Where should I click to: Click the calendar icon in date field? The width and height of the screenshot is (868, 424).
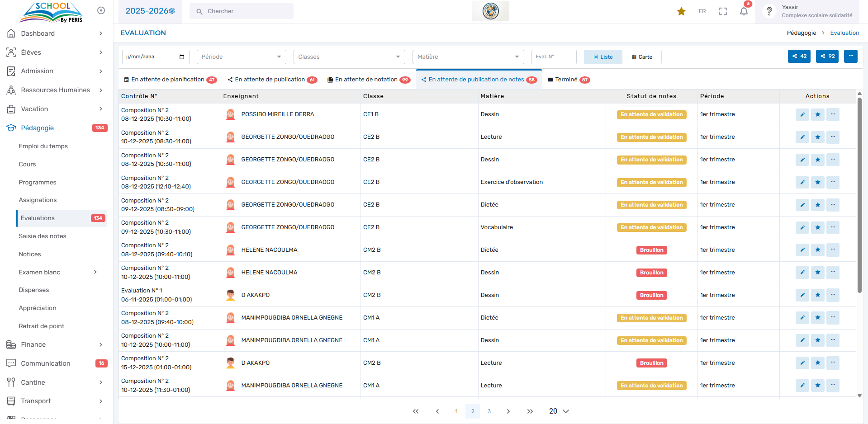[x=182, y=57]
